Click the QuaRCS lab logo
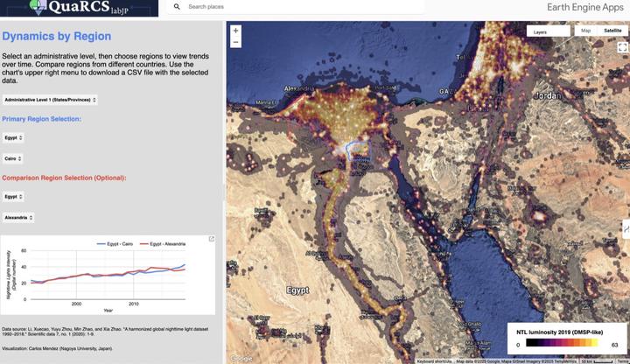Viewport: 630px width, 364px height. pos(80,8)
